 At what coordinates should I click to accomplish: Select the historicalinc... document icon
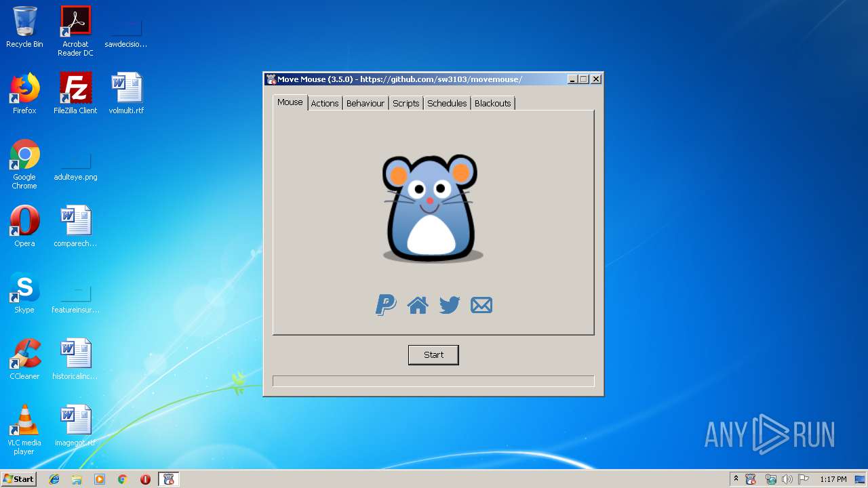tap(75, 359)
